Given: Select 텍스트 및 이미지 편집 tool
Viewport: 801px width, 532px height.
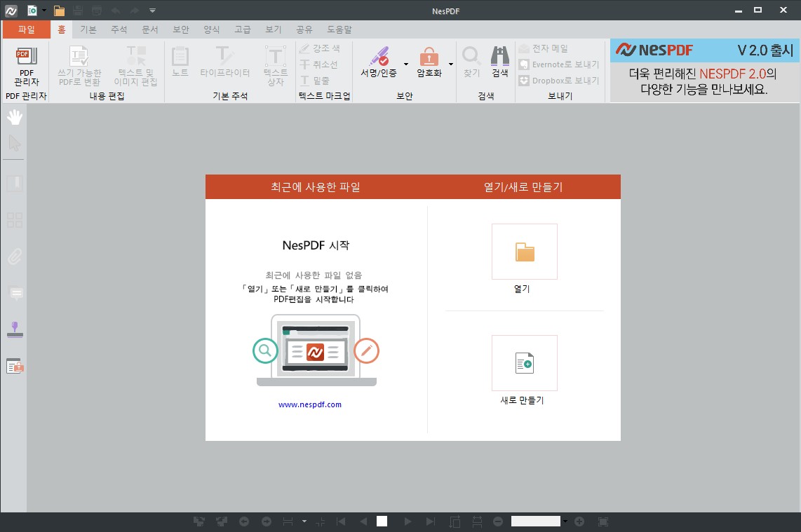Looking at the screenshot, I should coord(135,65).
